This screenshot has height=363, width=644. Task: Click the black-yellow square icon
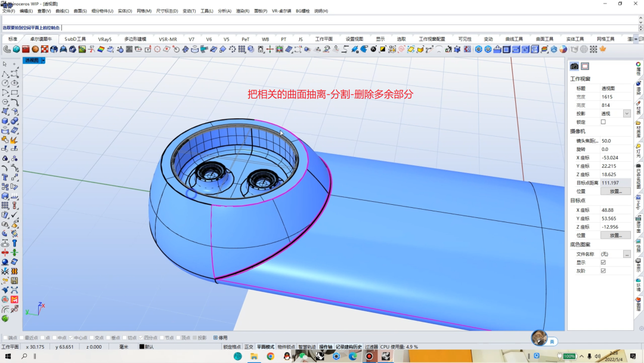[x=382, y=50]
